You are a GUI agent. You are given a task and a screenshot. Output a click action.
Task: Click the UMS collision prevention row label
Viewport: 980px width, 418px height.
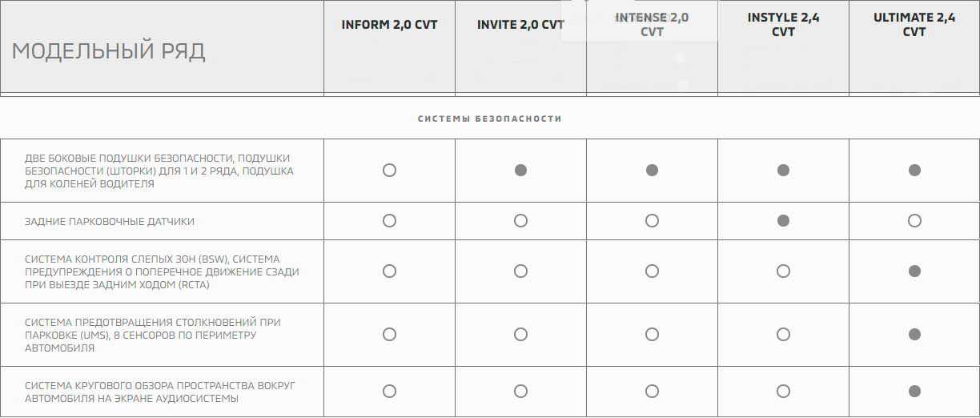coord(152,335)
